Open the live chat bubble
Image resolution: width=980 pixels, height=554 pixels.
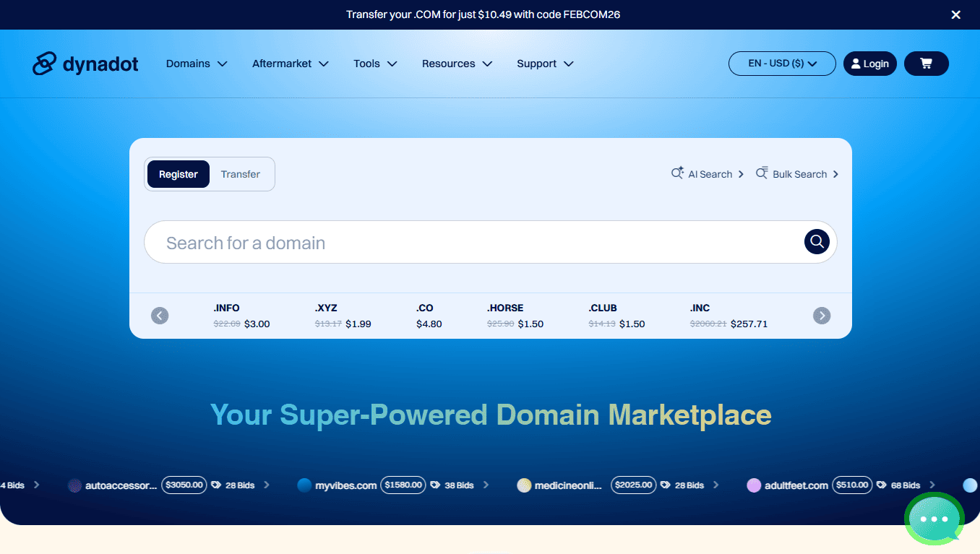coord(934,519)
